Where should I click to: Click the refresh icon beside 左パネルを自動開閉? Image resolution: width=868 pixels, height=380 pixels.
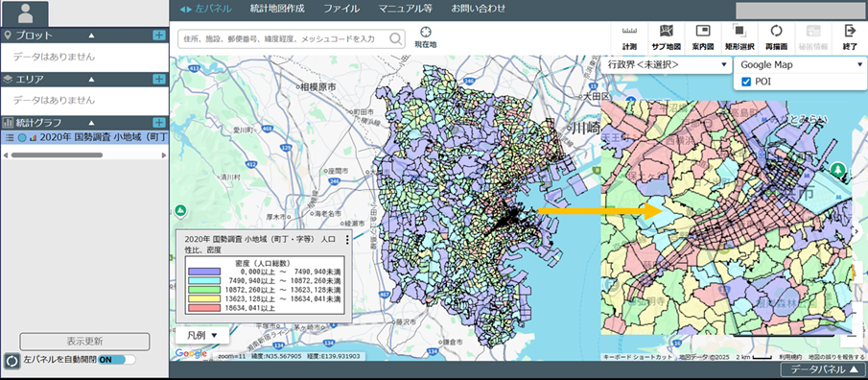[12, 361]
